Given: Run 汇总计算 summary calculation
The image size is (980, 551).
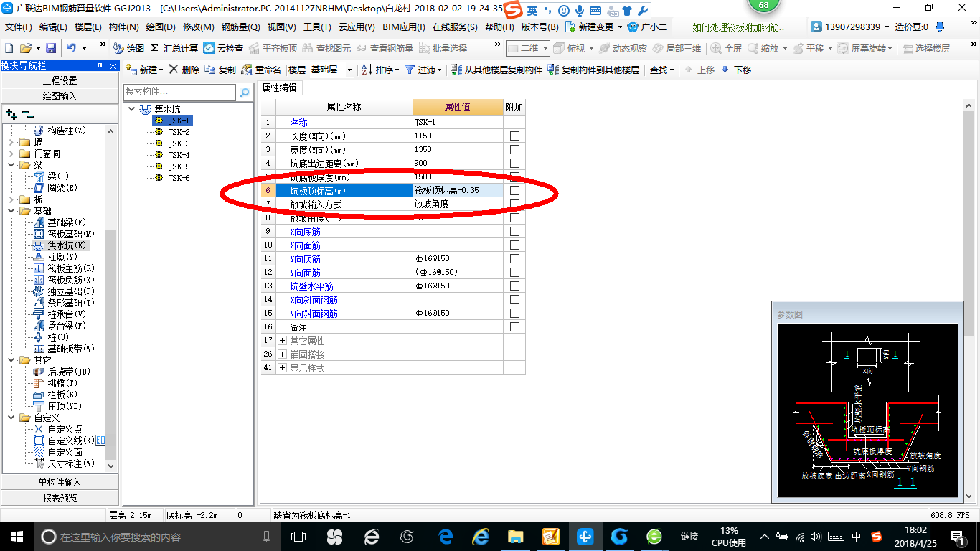Looking at the screenshot, I should (x=174, y=48).
